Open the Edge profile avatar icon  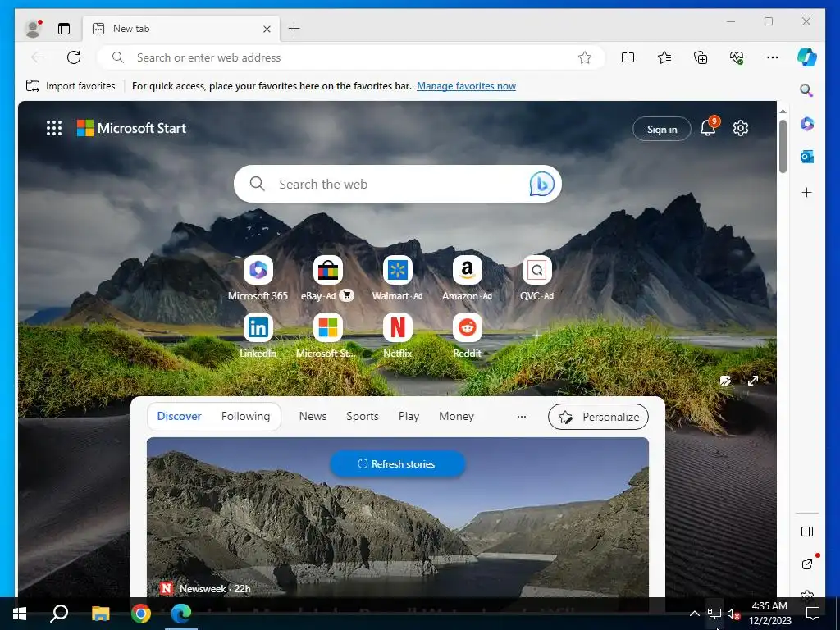[33, 29]
